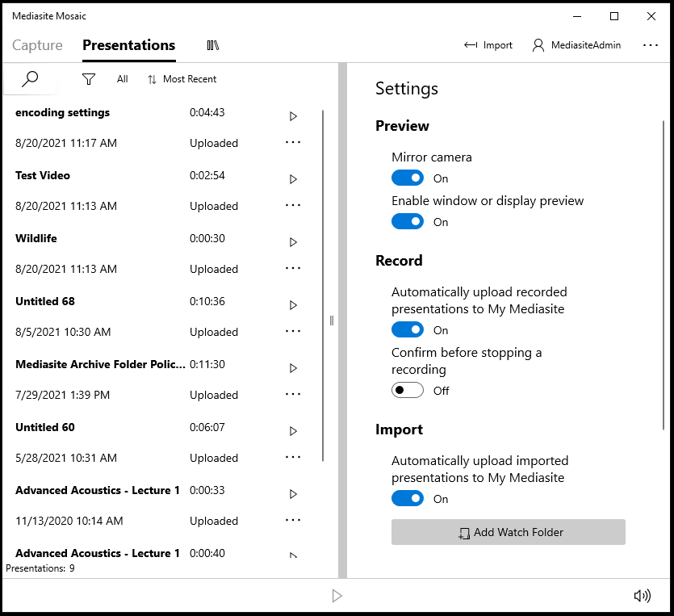The height and width of the screenshot is (616, 674).
Task: Play the Test Video presentation
Action: point(293,179)
